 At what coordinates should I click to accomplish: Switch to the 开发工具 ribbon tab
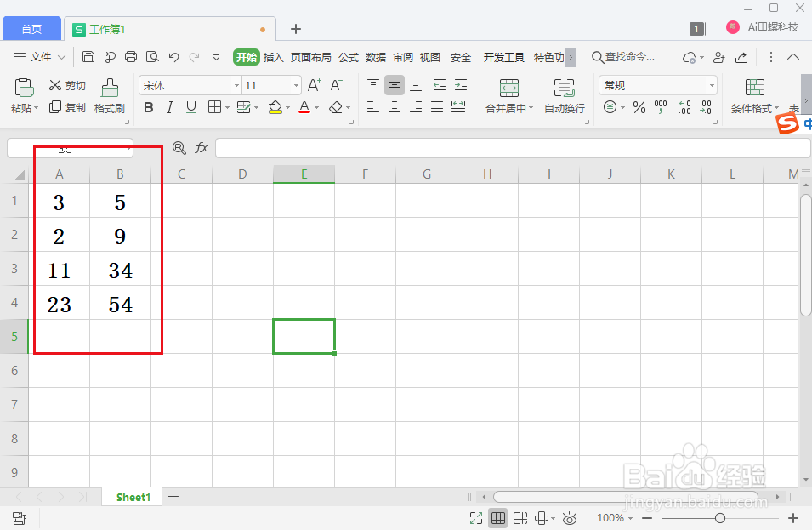point(503,57)
